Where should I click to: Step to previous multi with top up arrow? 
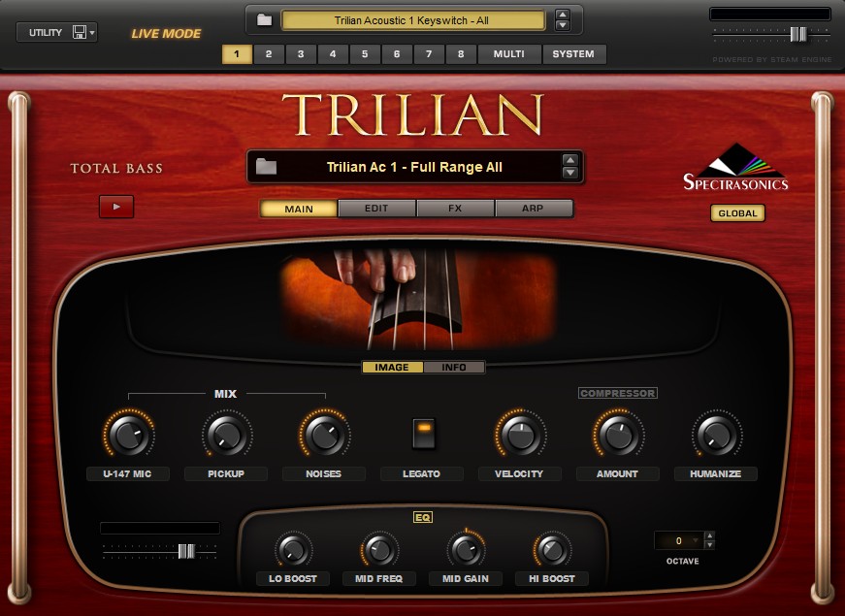(562, 16)
